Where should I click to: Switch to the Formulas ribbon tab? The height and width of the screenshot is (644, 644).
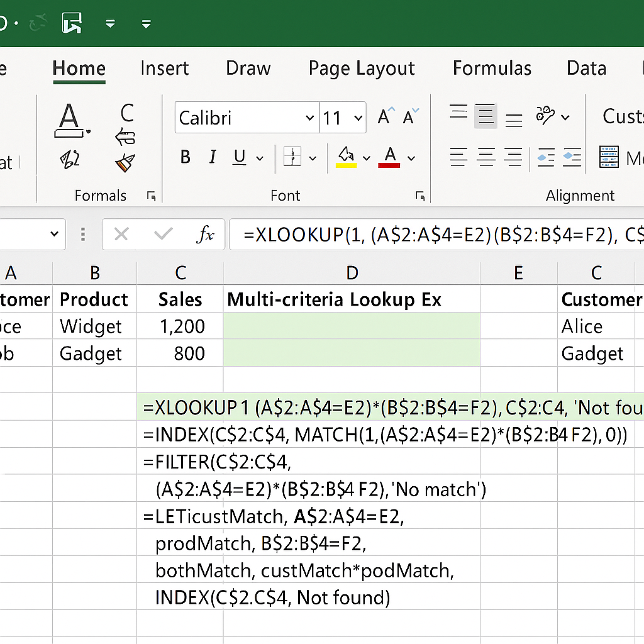(492, 68)
